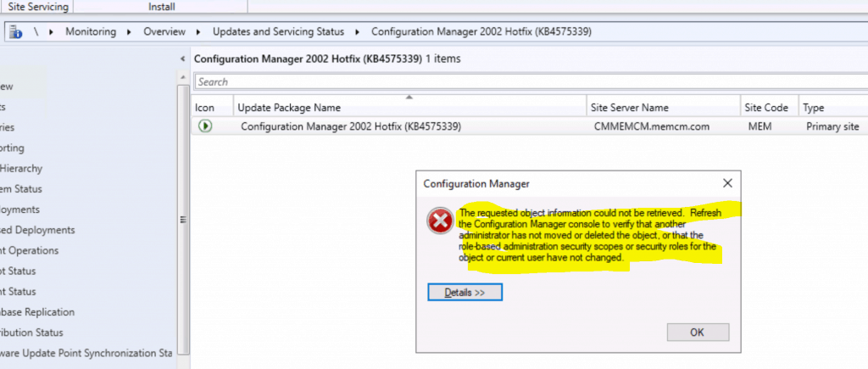
Task: Click the Site Servicing ribbon group label
Action: pyautogui.click(x=36, y=7)
